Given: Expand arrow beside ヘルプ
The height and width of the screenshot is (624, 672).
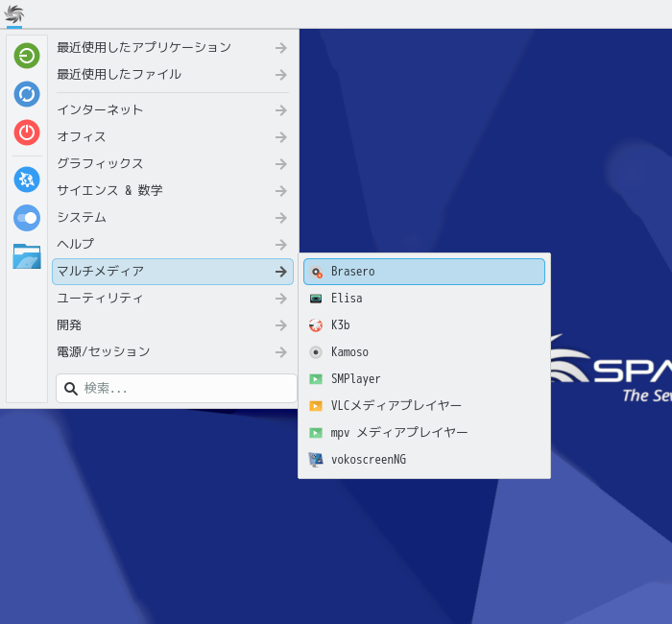Looking at the screenshot, I should (281, 244).
